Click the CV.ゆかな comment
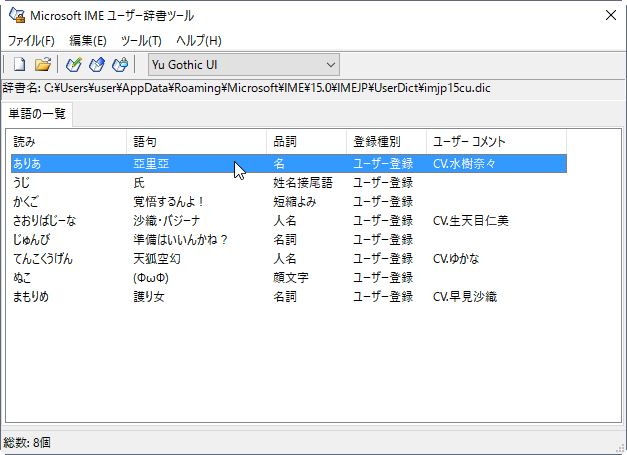 (456, 259)
